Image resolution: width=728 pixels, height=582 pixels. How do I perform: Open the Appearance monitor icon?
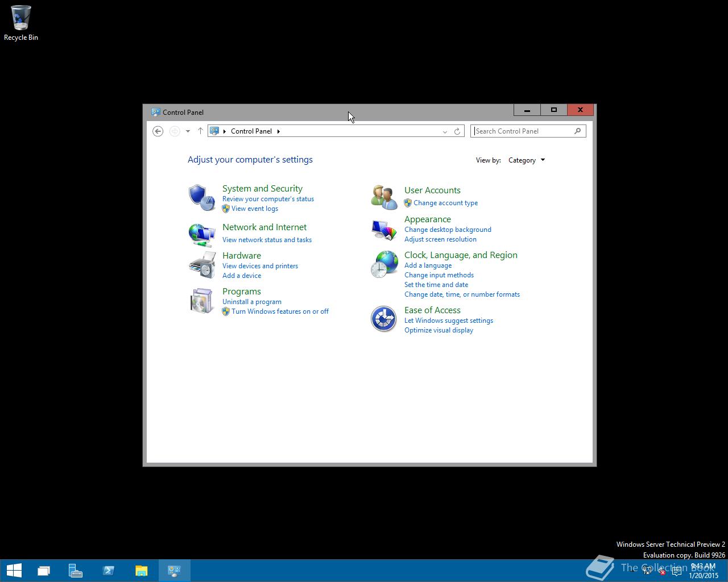pyautogui.click(x=384, y=229)
